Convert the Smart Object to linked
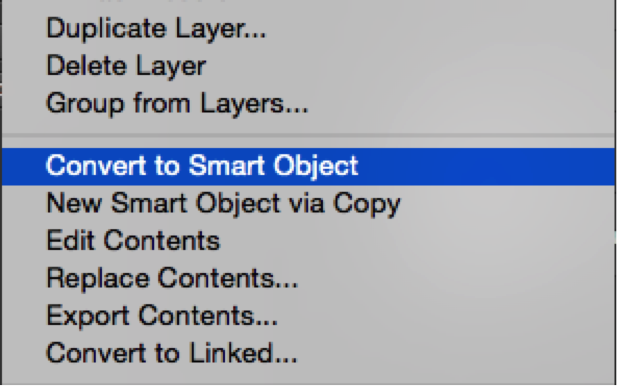 (308, 353)
